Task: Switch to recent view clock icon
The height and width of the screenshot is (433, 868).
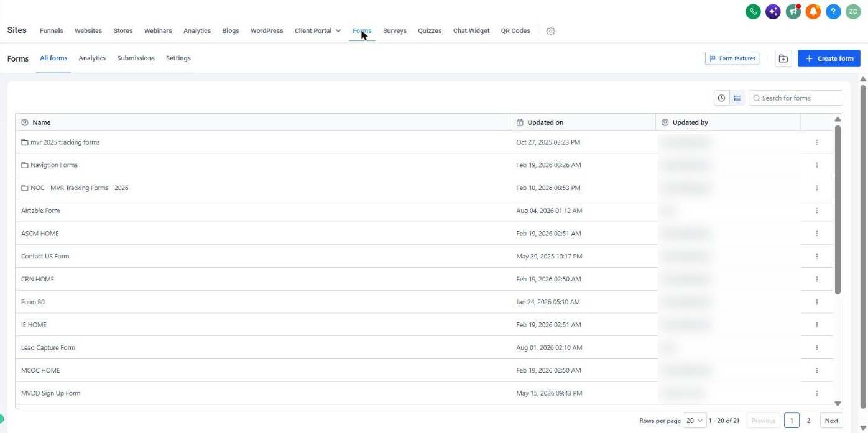Action: pyautogui.click(x=721, y=98)
